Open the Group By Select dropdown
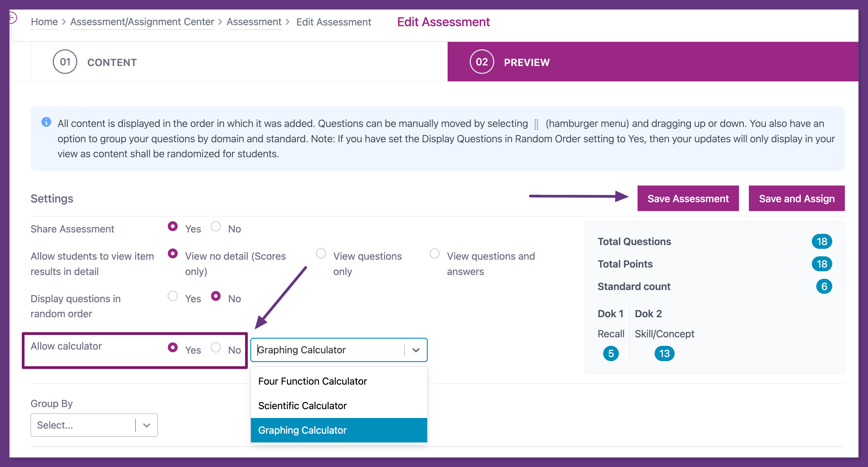Screen dimensions: 868x467 tap(94, 425)
